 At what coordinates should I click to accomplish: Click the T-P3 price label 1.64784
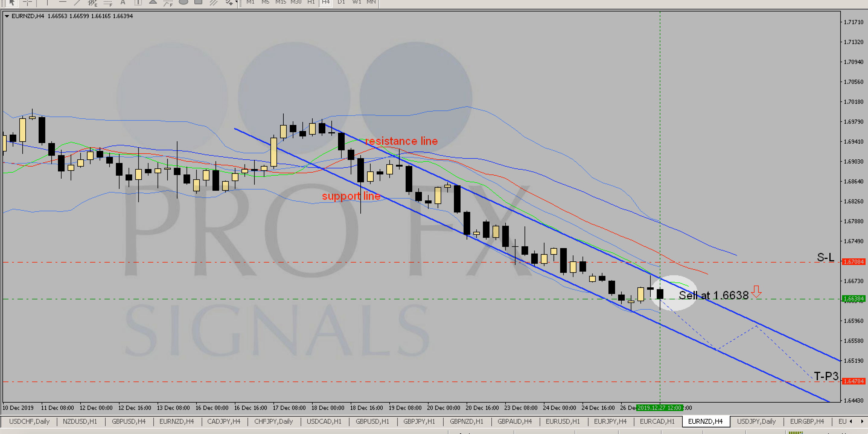854,381
